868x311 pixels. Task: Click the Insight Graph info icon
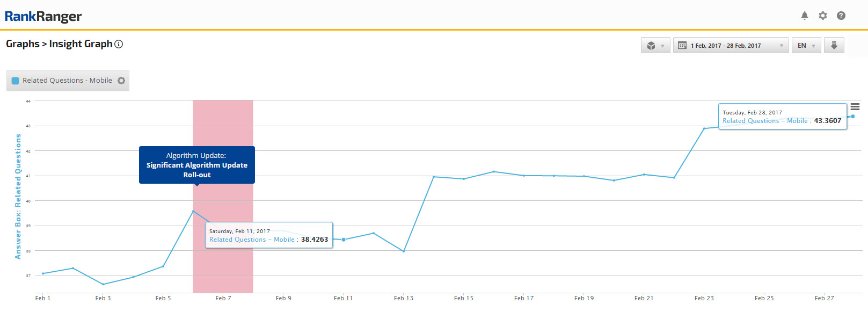click(x=119, y=44)
